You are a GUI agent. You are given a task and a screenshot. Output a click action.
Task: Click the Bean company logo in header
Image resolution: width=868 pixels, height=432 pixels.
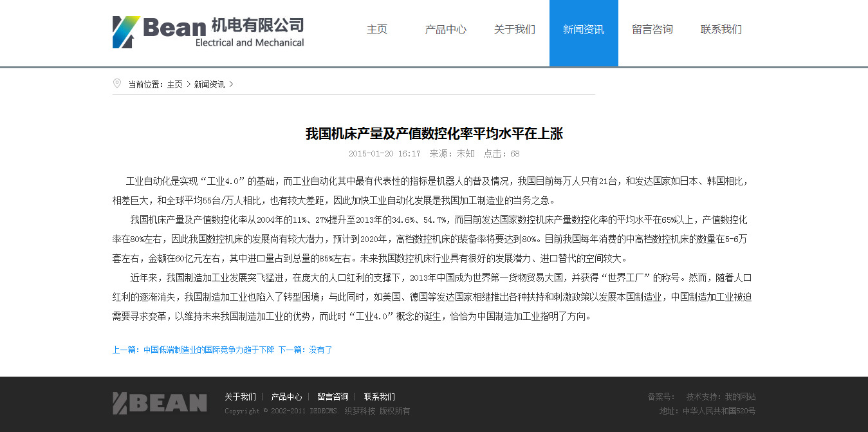click(208, 32)
